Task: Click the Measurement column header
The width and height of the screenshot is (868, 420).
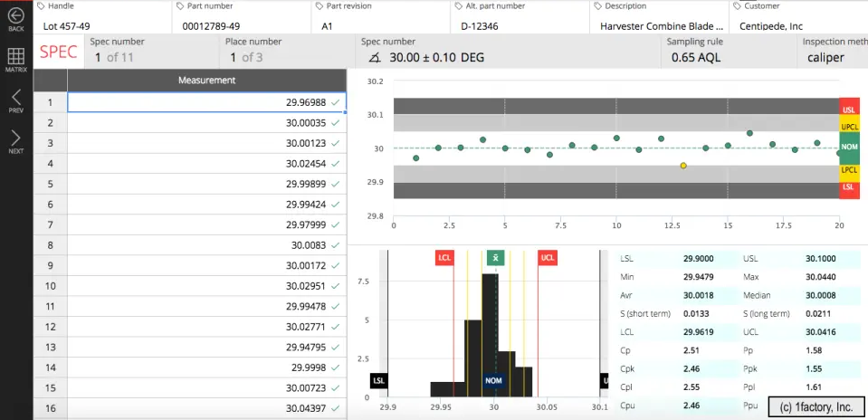Action: click(206, 80)
